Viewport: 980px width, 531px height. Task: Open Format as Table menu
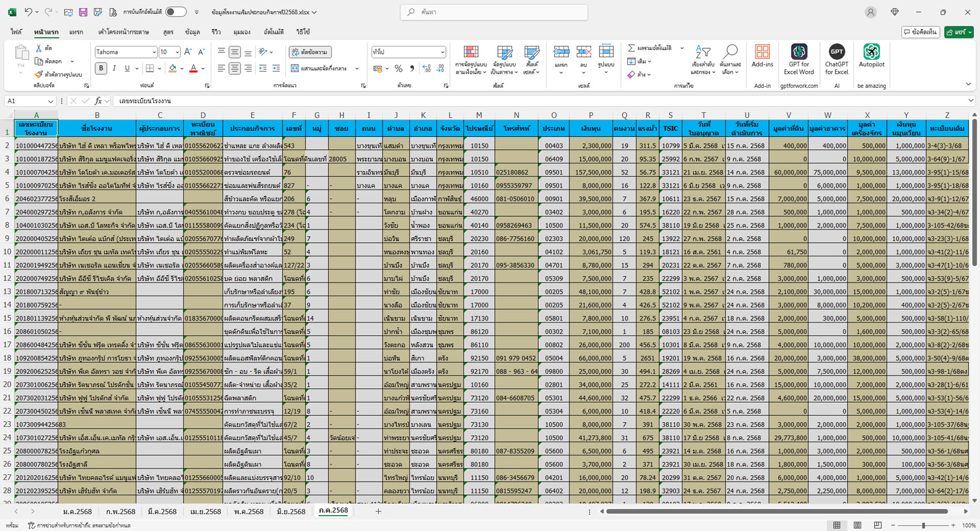click(504, 60)
